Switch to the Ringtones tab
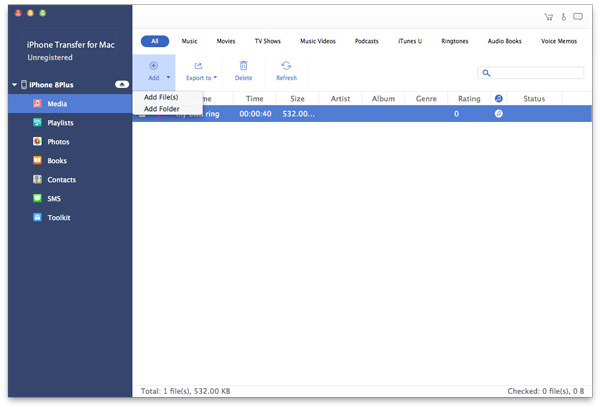Viewport: 600px width, 408px height. [x=455, y=41]
